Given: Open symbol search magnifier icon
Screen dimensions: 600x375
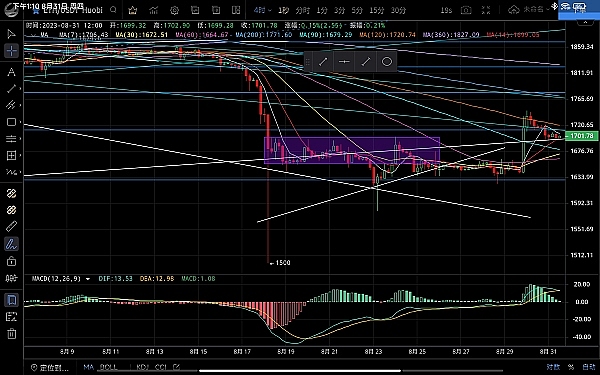Looking at the screenshot, I should click(x=113, y=10).
